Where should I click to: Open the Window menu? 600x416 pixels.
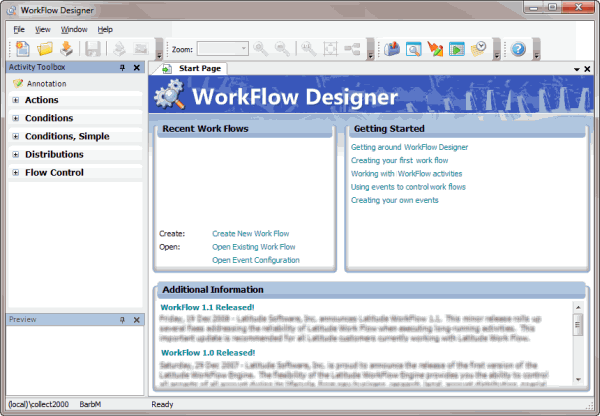[x=74, y=29]
